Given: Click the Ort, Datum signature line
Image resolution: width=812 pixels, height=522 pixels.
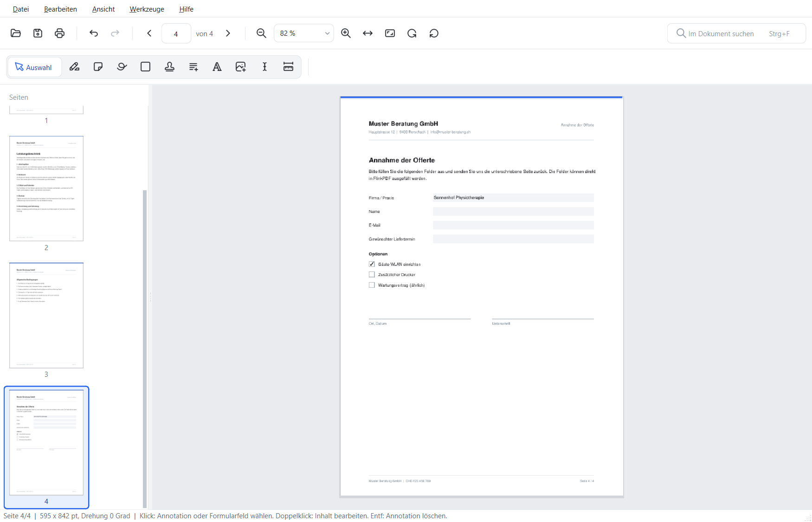Looking at the screenshot, I should [420, 319].
